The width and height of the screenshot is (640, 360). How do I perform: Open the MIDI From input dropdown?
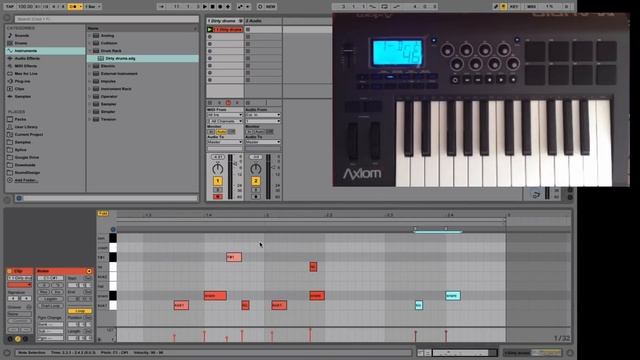click(x=224, y=115)
